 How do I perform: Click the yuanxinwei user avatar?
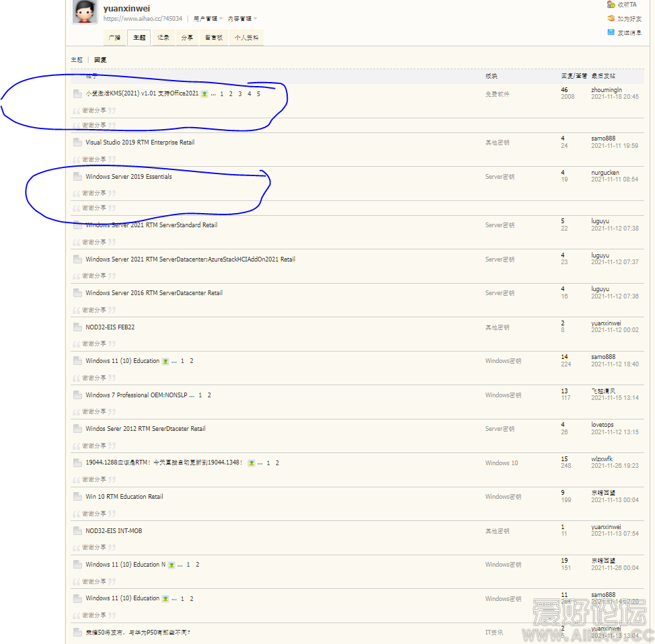click(84, 12)
